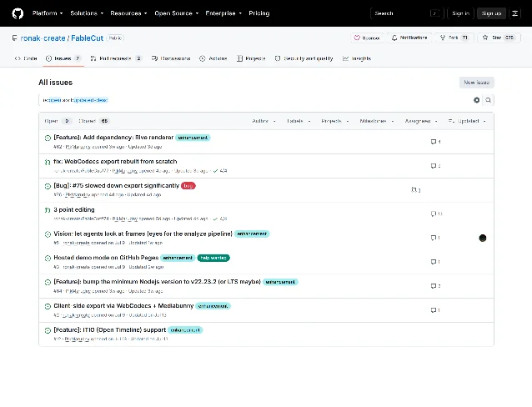
Task: Open the Assignees filter dropdown
Action: pos(421,121)
